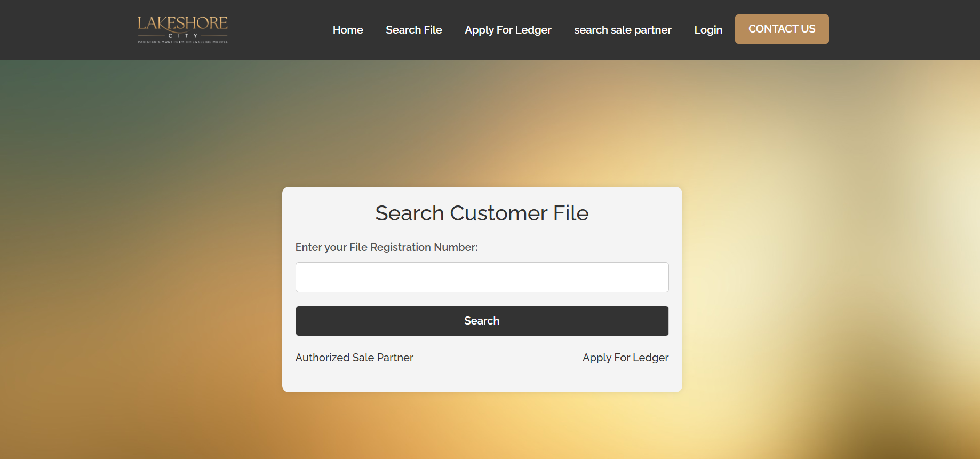Open the Login page
Image resolution: width=980 pixels, height=459 pixels.
[708, 30]
